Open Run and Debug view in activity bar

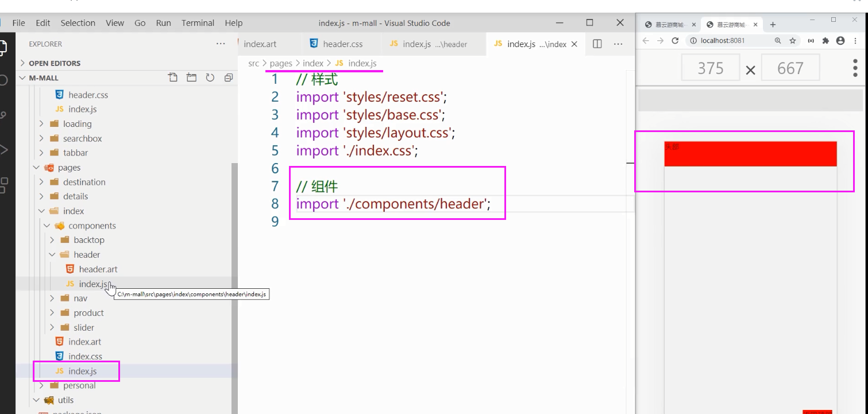click(x=3, y=150)
